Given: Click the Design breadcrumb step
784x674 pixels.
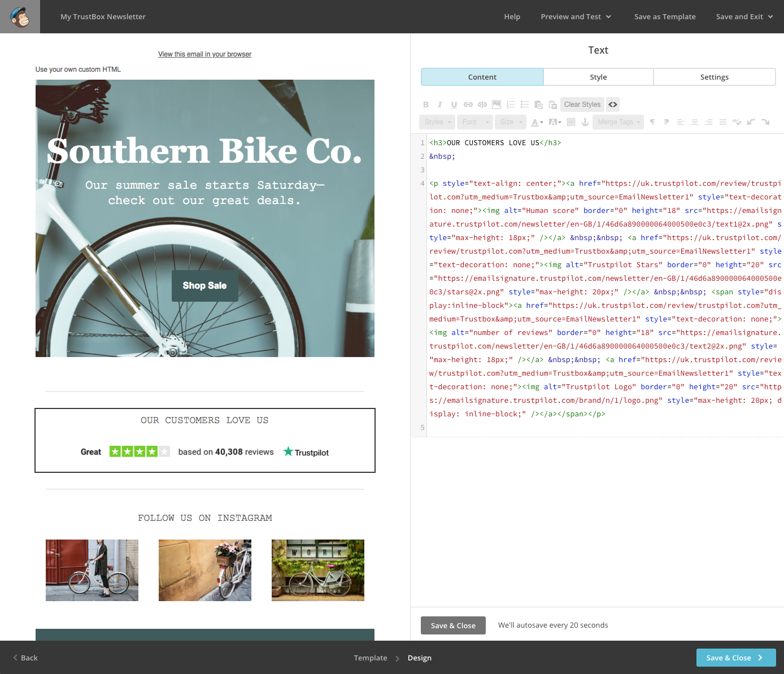Looking at the screenshot, I should pyautogui.click(x=419, y=658).
